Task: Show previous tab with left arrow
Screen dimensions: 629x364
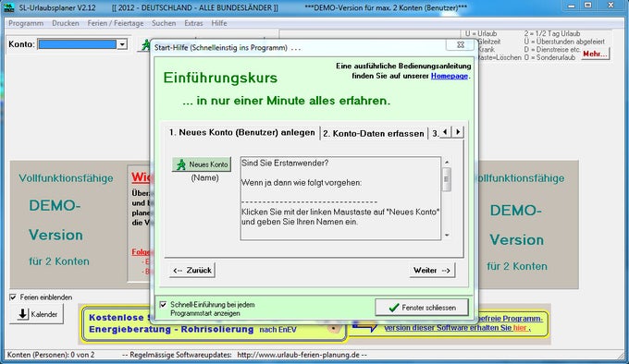Action: [x=445, y=132]
